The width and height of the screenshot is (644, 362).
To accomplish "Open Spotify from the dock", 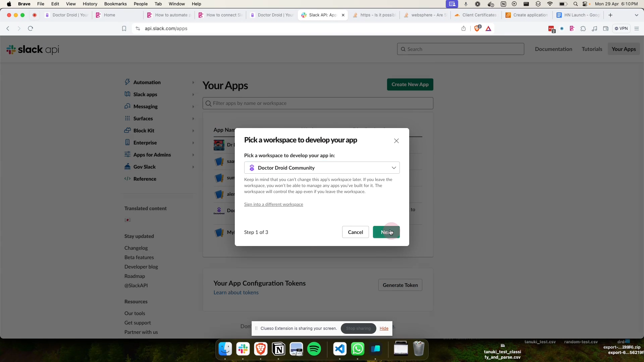I will tap(314, 349).
